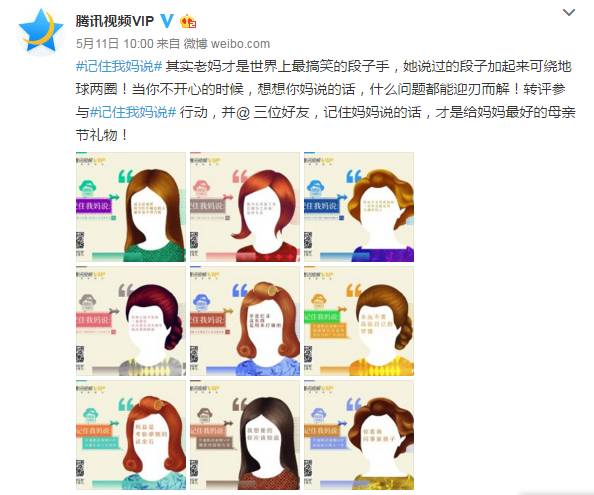Open the 微博 weibo.com source link
The width and height of the screenshot is (594, 495).
[227, 44]
